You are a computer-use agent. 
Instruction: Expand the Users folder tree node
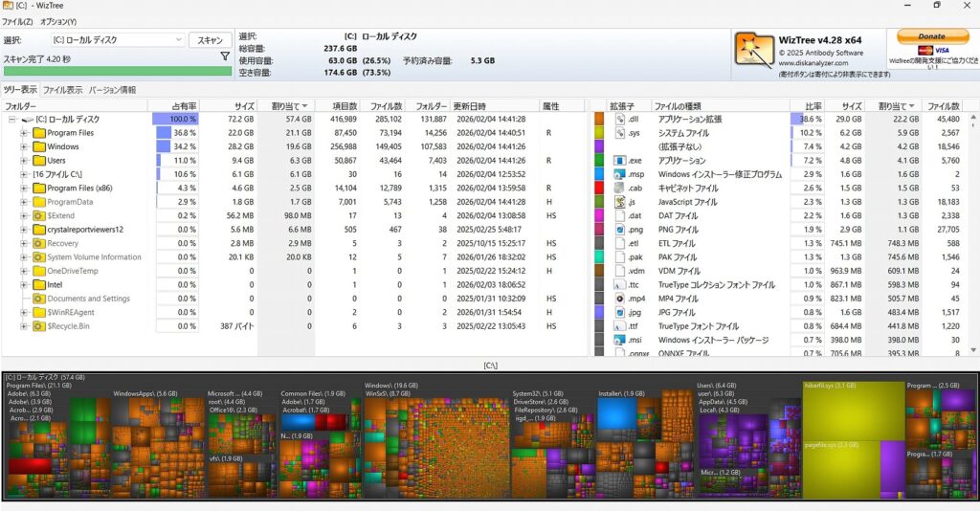(24, 161)
